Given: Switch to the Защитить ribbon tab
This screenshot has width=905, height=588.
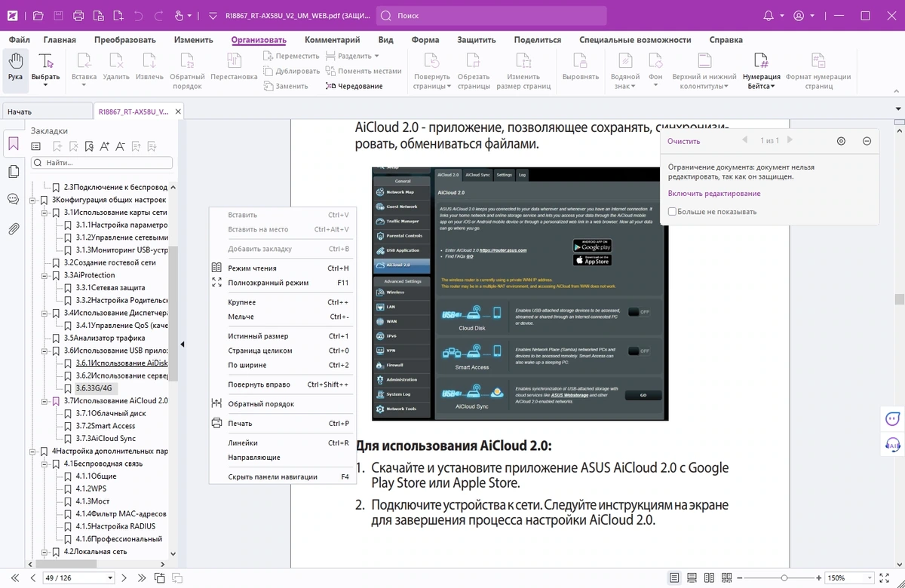Looking at the screenshot, I should (x=477, y=40).
